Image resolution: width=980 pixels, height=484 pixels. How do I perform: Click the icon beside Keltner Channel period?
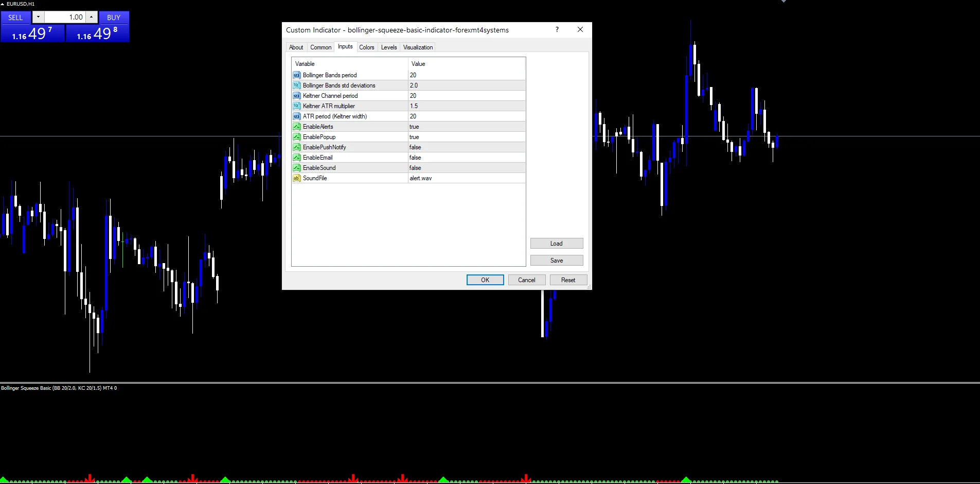296,96
